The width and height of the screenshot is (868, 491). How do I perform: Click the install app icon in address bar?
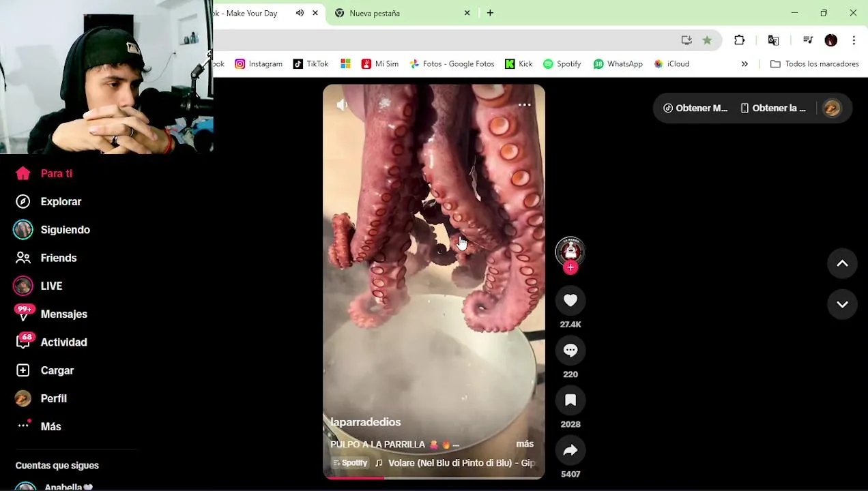[x=686, y=40]
